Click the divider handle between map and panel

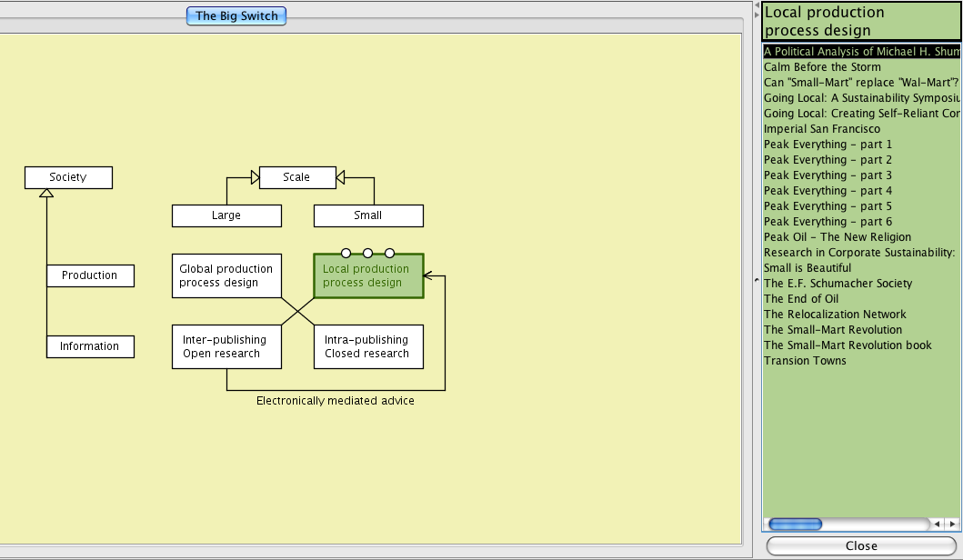click(757, 281)
